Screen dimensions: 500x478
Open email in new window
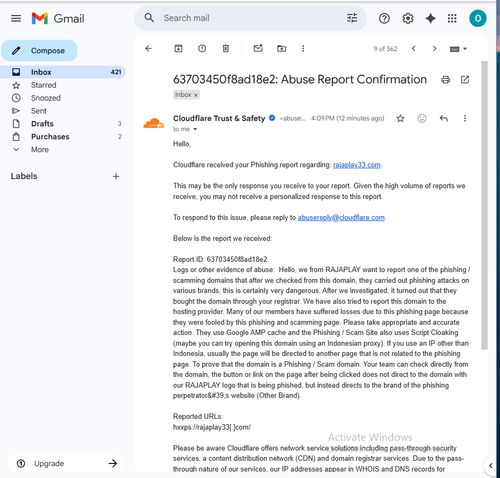(x=465, y=80)
